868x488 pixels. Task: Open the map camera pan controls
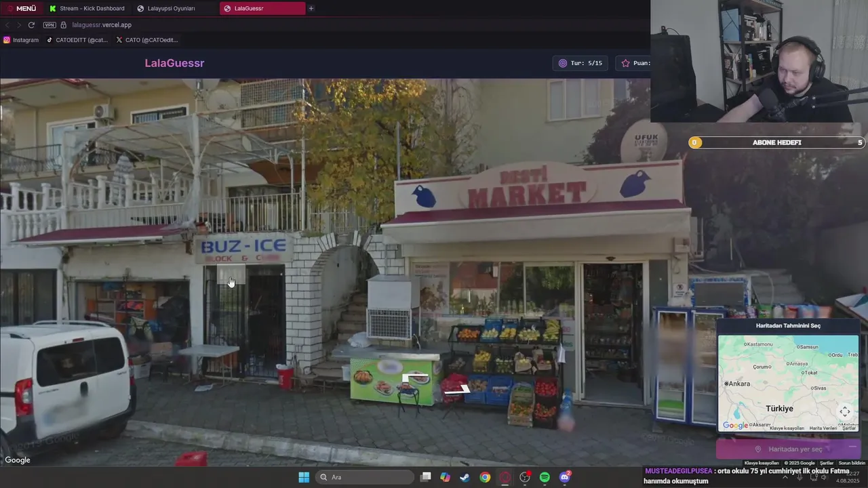point(845,411)
